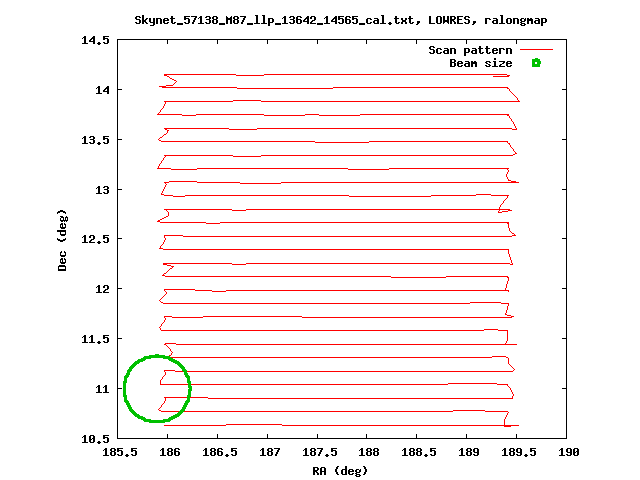Viewport: 640px width, 480px height.
Task: Click the red scan pattern legend line
Action: pyautogui.click(x=536, y=50)
